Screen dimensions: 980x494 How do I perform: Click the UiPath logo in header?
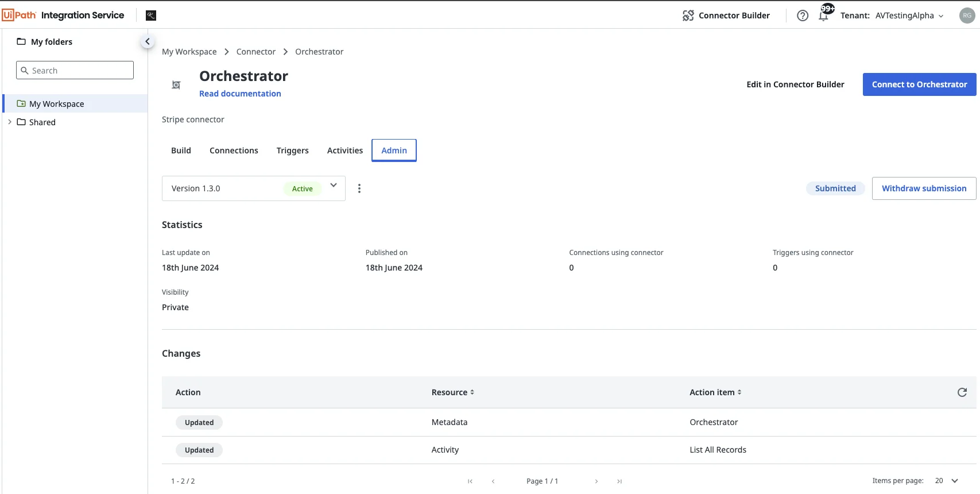(x=20, y=15)
